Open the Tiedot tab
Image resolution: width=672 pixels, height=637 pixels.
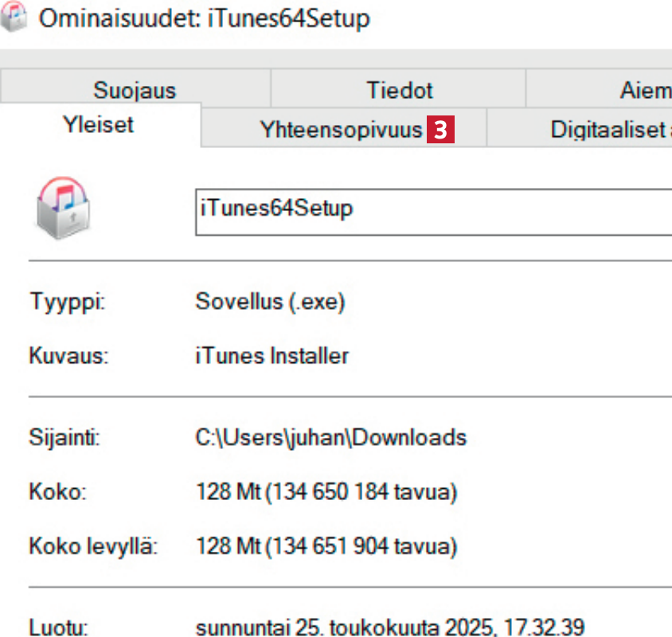click(x=400, y=90)
